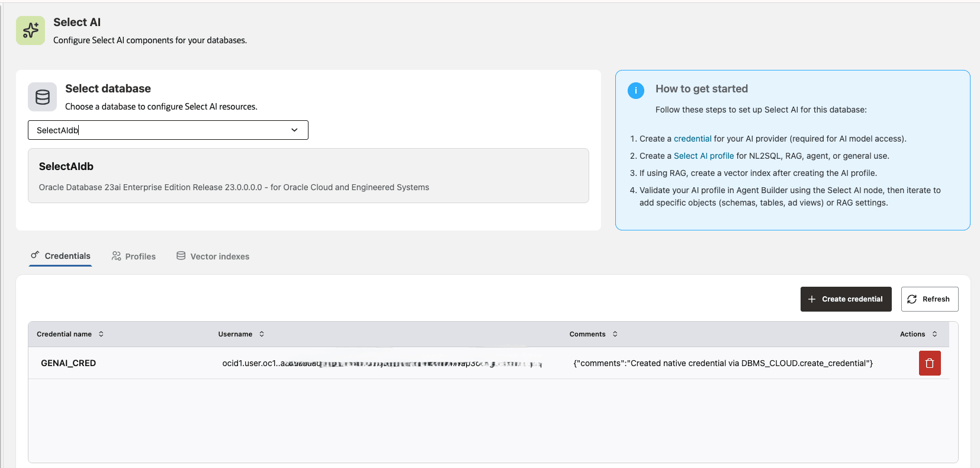
Task: Click the Comments column header
Action: click(587, 334)
